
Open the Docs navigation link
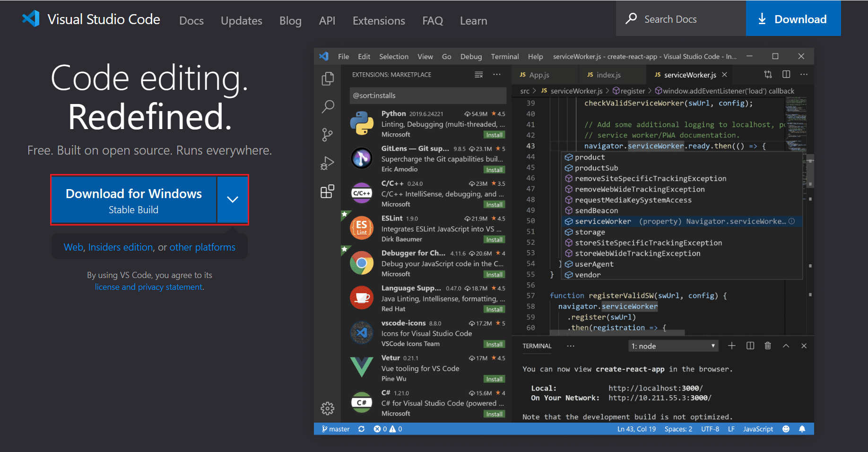pyautogui.click(x=191, y=21)
